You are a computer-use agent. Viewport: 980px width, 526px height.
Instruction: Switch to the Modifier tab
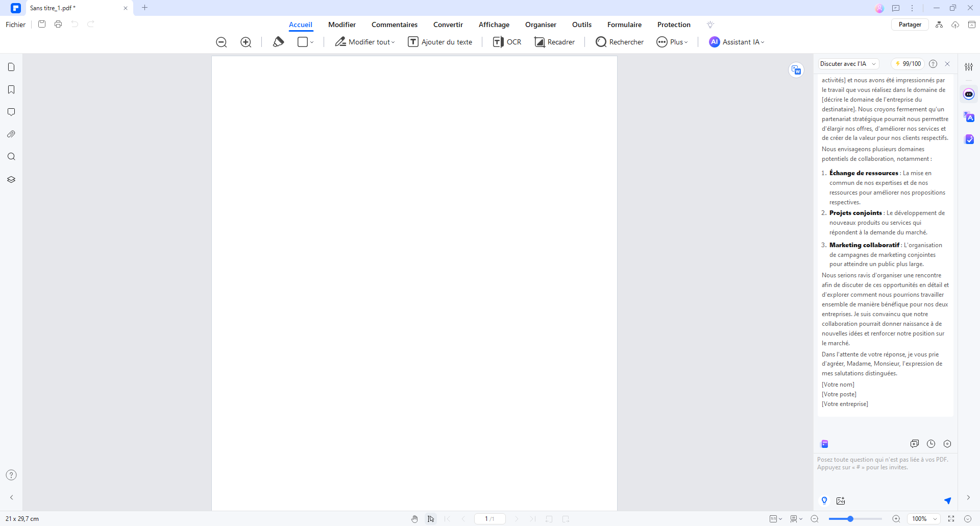click(342, 25)
